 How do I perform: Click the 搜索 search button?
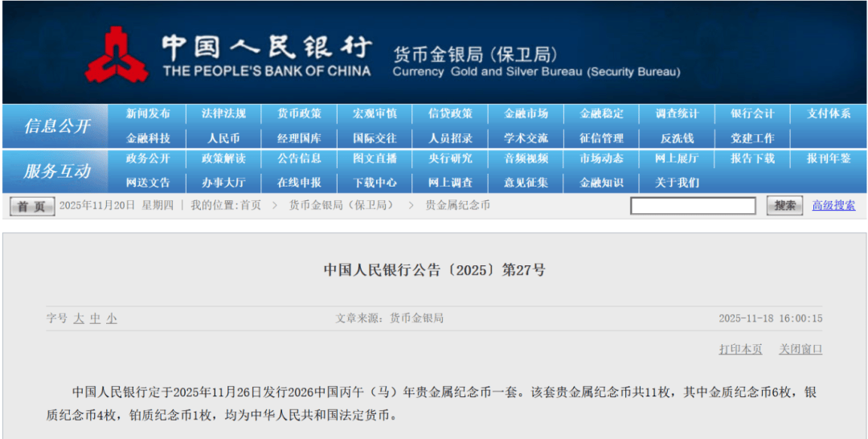(x=785, y=206)
